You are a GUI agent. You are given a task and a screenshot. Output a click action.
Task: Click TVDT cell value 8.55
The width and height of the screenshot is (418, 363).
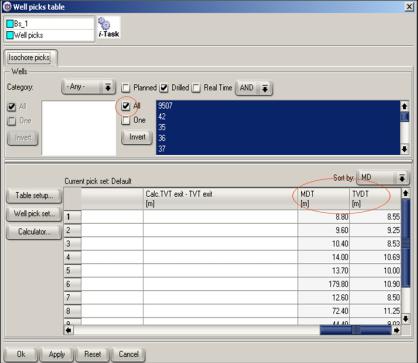click(x=375, y=217)
